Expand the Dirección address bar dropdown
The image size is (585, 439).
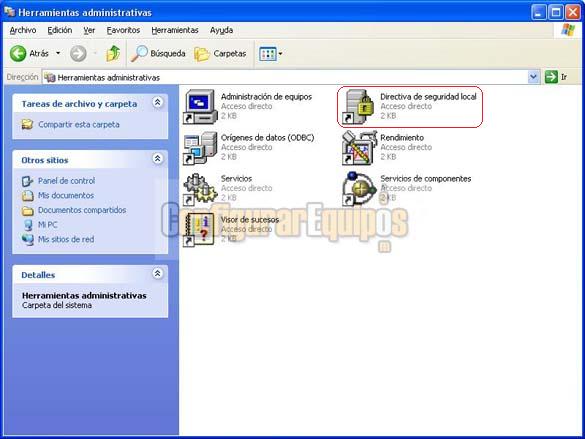pos(534,77)
